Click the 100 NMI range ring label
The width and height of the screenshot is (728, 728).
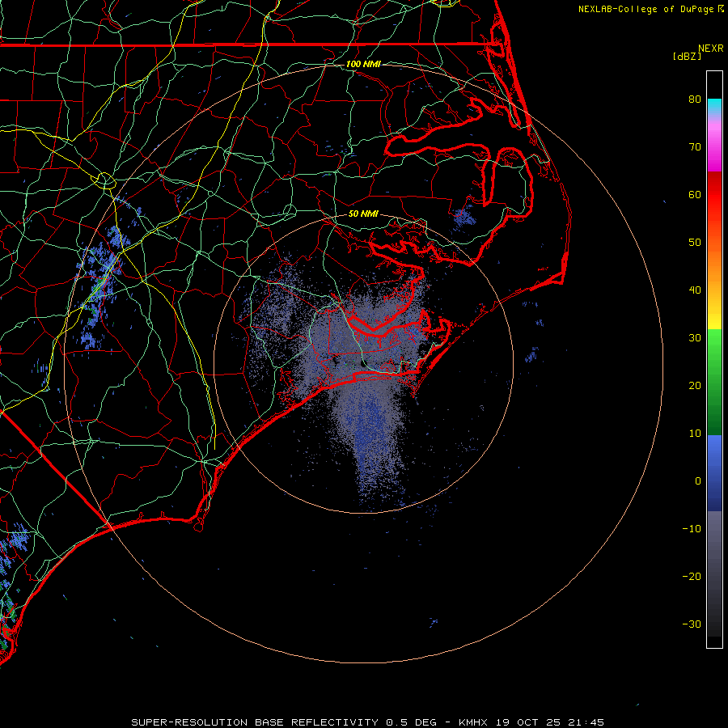[363, 64]
